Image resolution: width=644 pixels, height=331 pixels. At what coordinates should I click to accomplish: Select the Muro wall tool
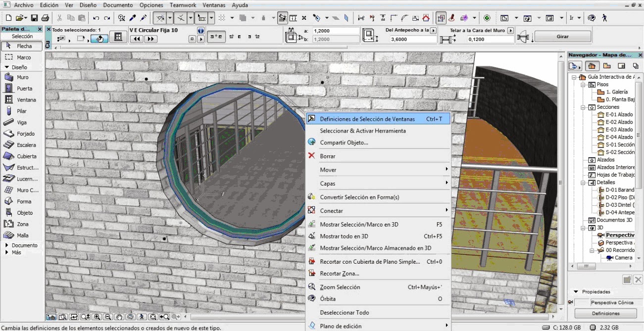pos(22,77)
